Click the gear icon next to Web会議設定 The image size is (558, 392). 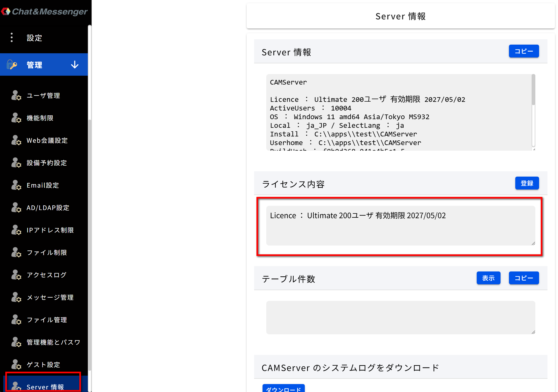(x=16, y=140)
